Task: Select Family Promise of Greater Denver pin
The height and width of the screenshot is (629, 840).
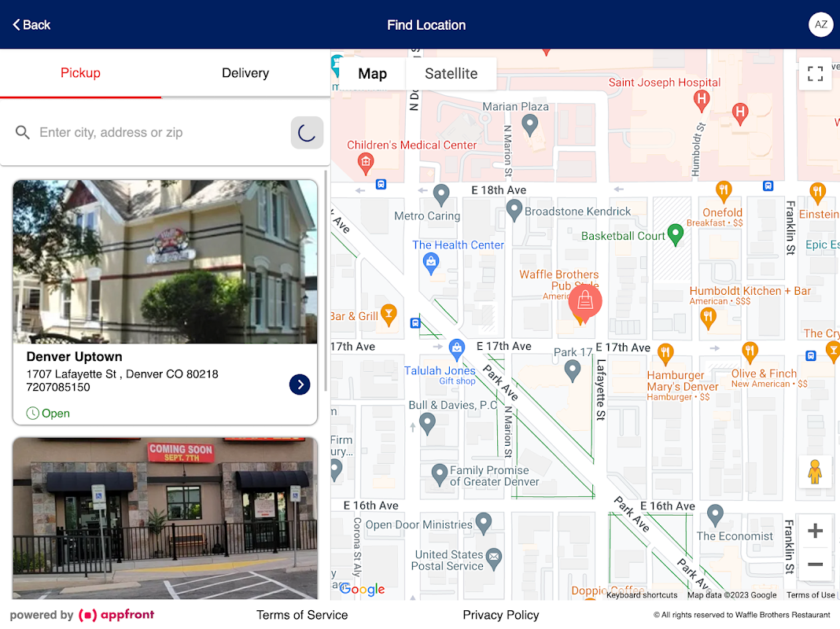Action: (440, 475)
